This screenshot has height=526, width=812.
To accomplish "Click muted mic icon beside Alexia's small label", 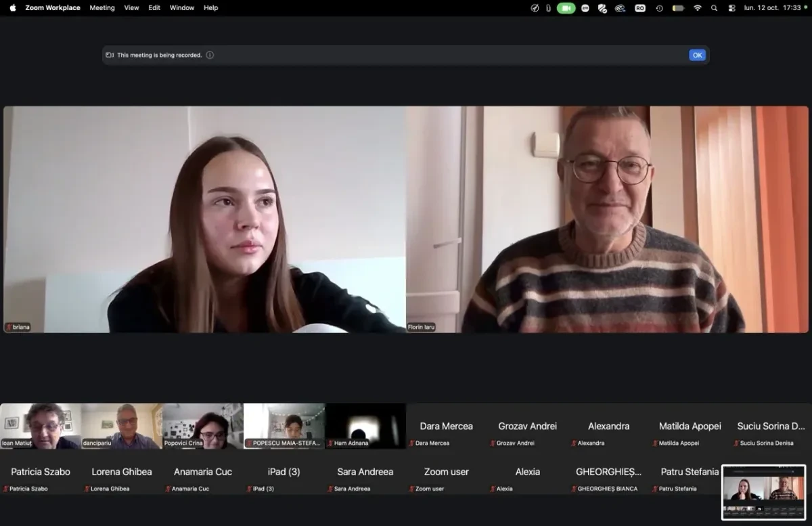I will pos(493,489).
